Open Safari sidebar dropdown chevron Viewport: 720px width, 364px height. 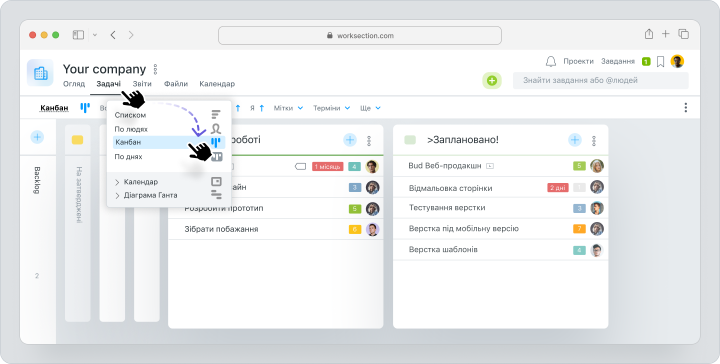[x=95, y=35]
